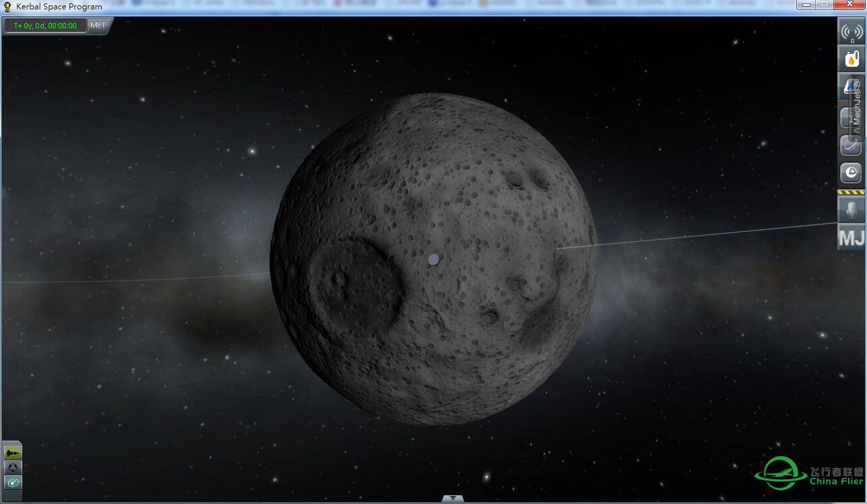This screenshot has width=867, height=504.
Task: Open the fuel resources panel icon
Action: pos(851,59)
